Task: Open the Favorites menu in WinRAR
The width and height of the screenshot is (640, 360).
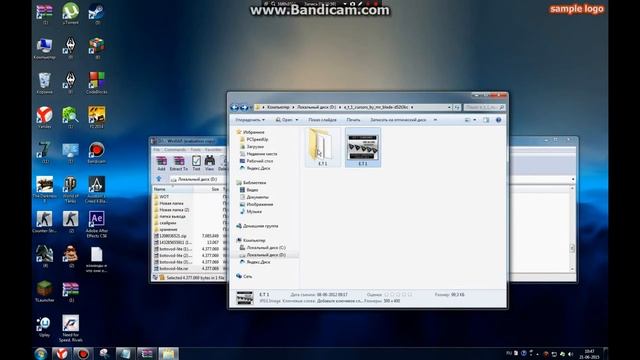Action: [213, 150]
